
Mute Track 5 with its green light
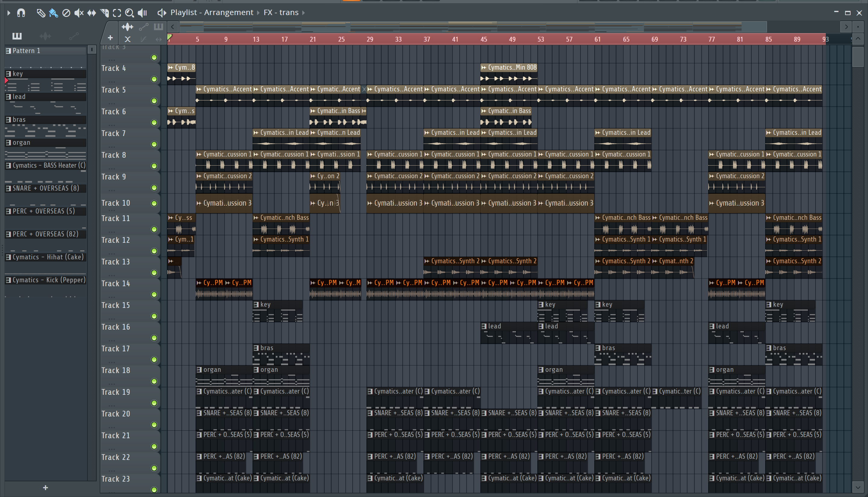coord(154,101)
